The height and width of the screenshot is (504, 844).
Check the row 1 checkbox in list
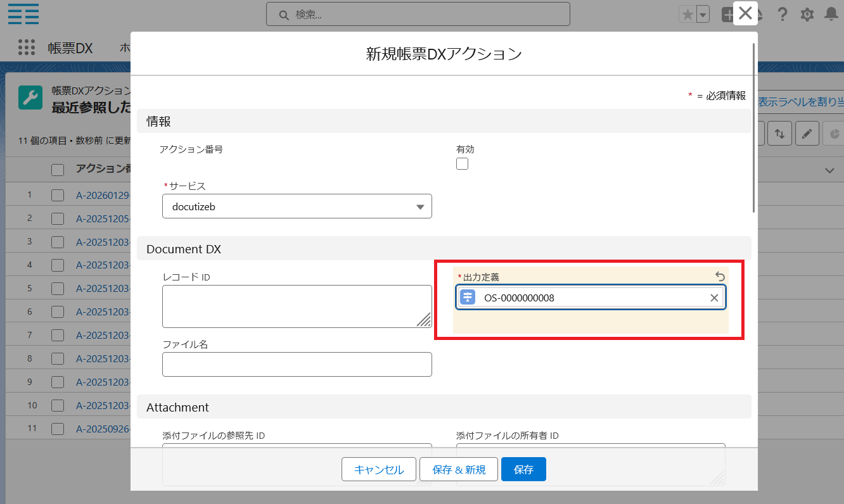point(58,195)
